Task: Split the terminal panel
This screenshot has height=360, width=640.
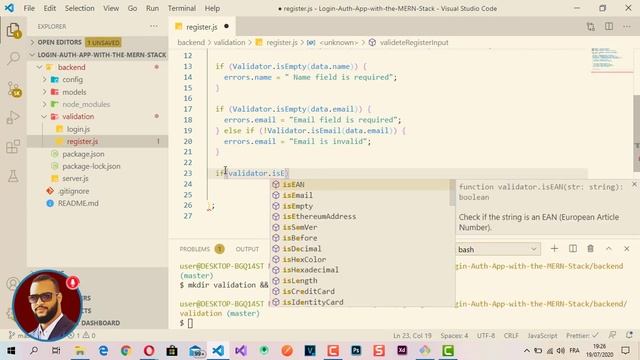Action: pyautogui.click(x=573, y=249)
